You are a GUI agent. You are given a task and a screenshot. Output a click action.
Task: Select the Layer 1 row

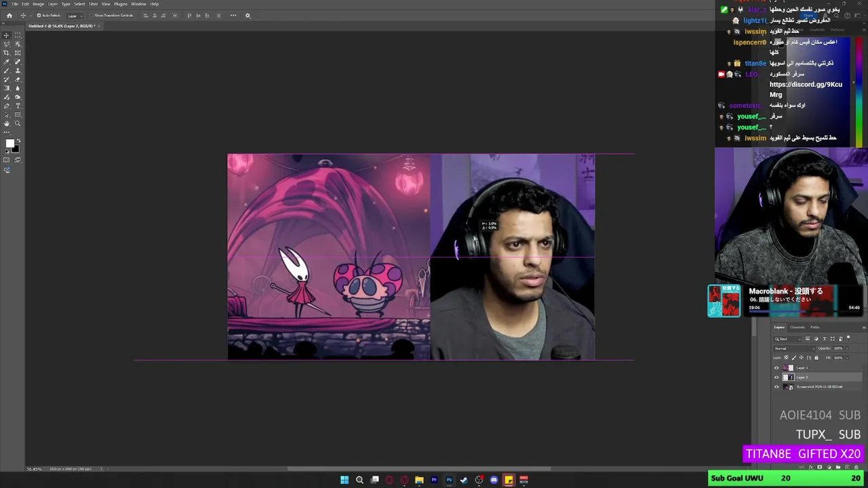click(817, 368)
